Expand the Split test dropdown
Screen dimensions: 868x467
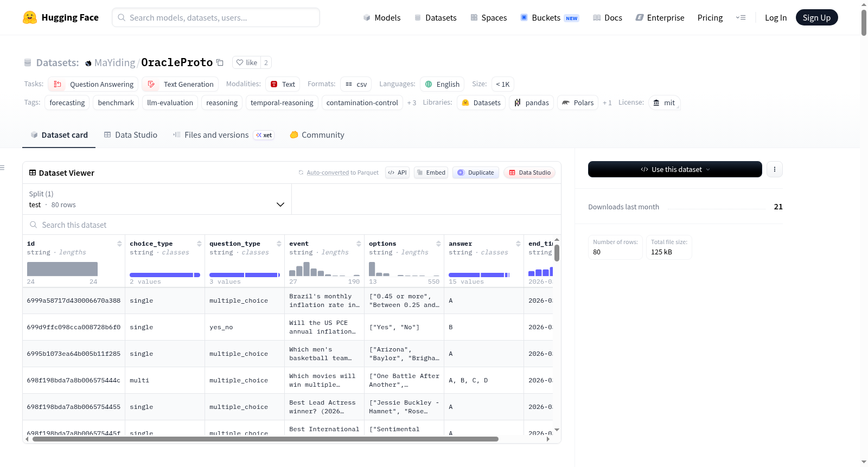pos(157,199)
